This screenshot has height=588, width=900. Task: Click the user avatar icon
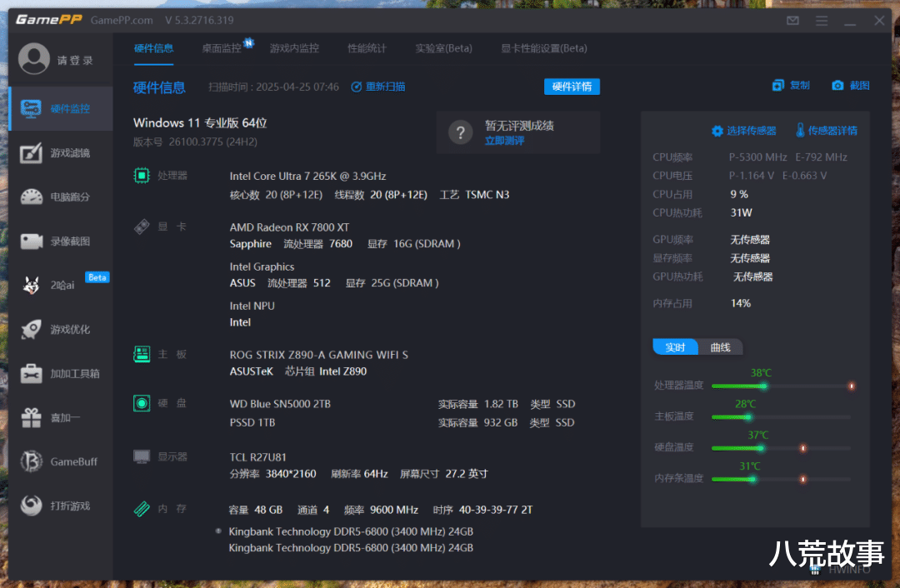[x=34, y=58]
